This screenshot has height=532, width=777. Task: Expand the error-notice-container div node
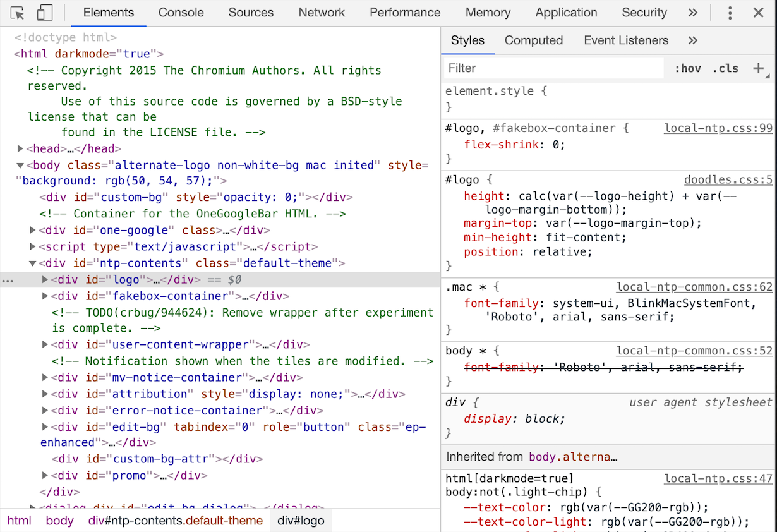(x=45, y=411)
